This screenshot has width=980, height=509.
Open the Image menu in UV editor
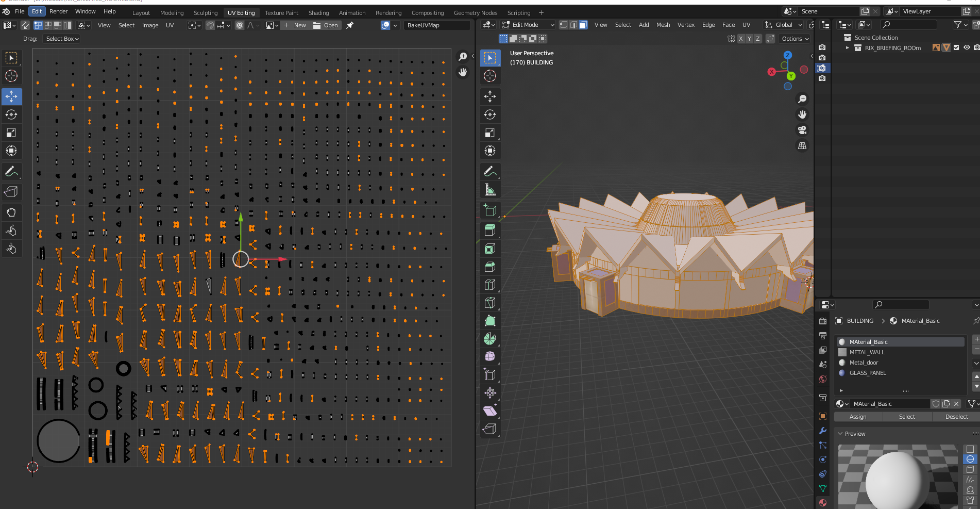[150, 25]
